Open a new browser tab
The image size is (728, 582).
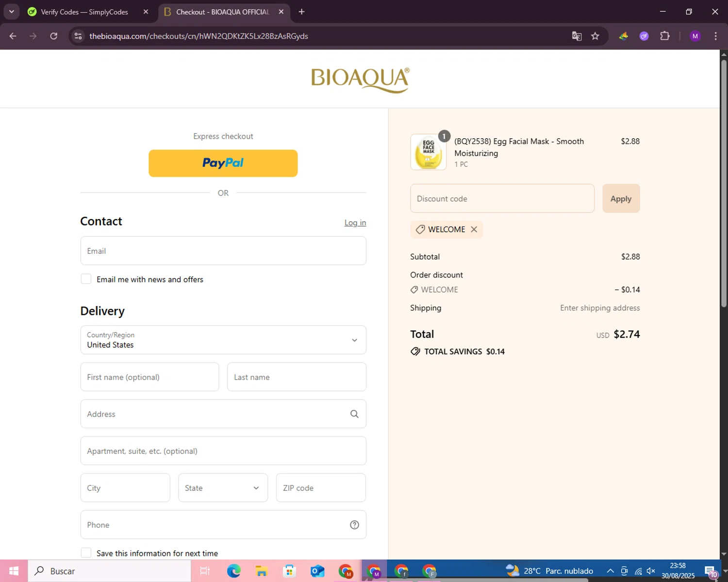pos(301,12)
